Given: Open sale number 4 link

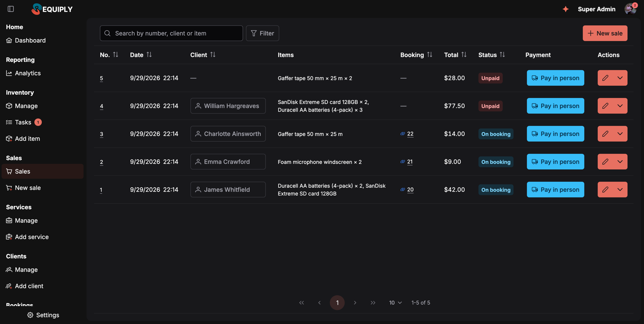Looking at the screenshot, I should 101,106.
